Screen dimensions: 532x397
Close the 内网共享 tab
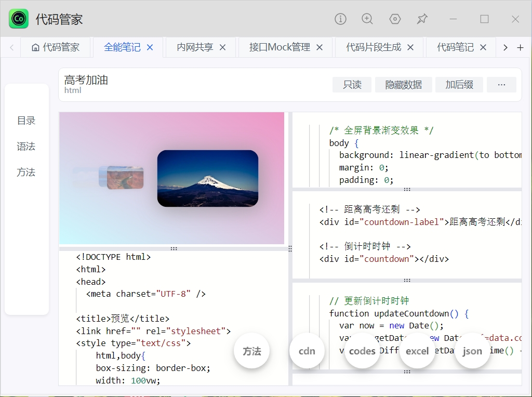[x=222, y=47]
